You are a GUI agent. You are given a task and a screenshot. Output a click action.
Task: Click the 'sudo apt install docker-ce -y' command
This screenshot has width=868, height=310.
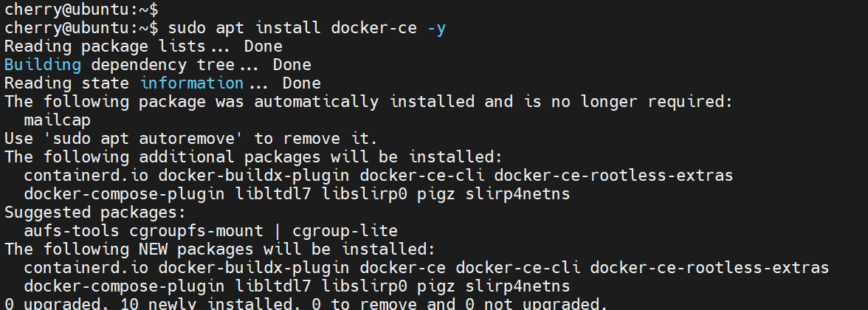pos(306,28)
